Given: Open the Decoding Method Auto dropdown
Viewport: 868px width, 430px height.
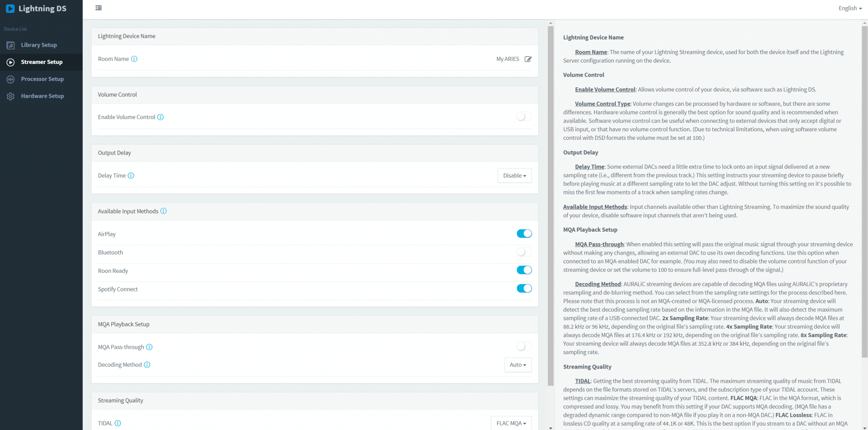Looking at the screenshot, I should point(518,365).
